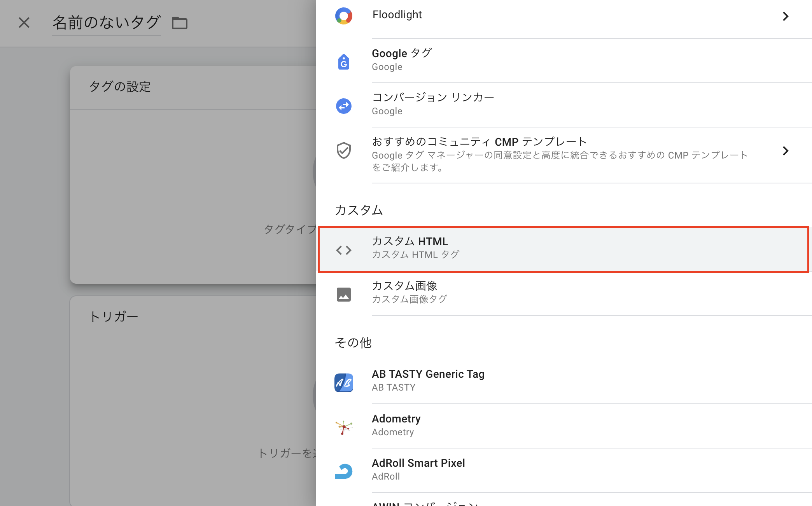Screen dimensions: 812x506
Task: Click the CMP template description text
Action: point(560,161)
